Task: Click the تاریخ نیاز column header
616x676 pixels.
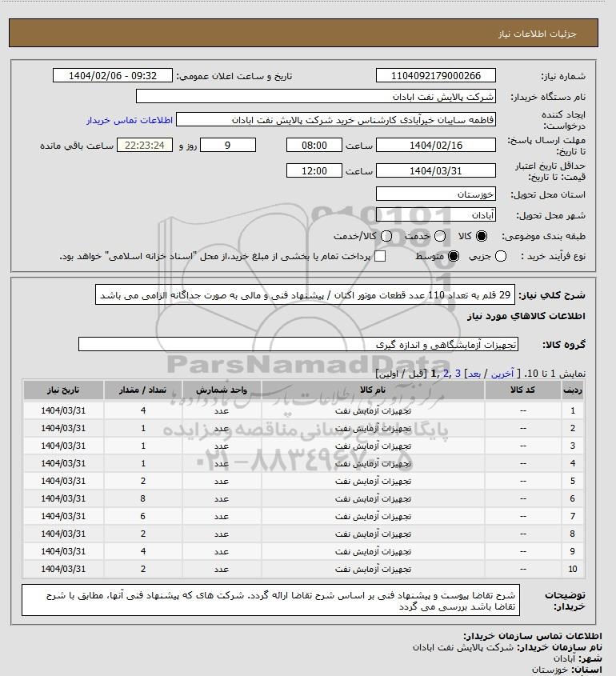Action: [63, 390]
